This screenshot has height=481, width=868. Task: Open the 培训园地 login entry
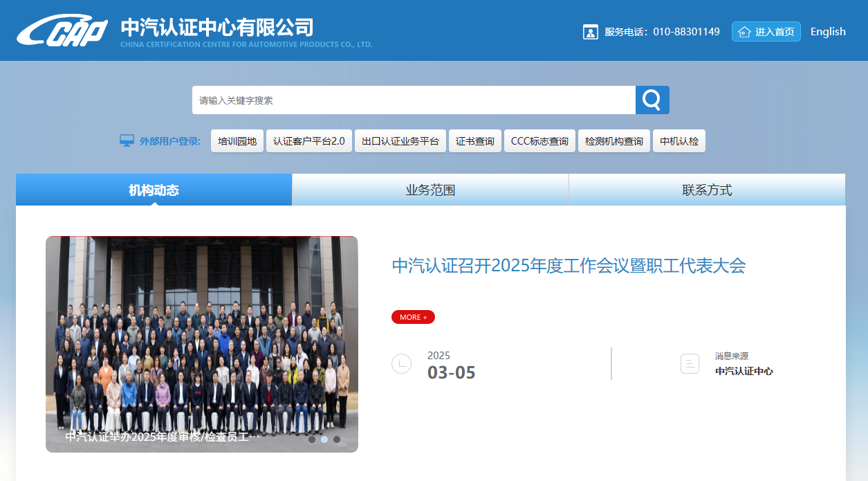point(237,140)
